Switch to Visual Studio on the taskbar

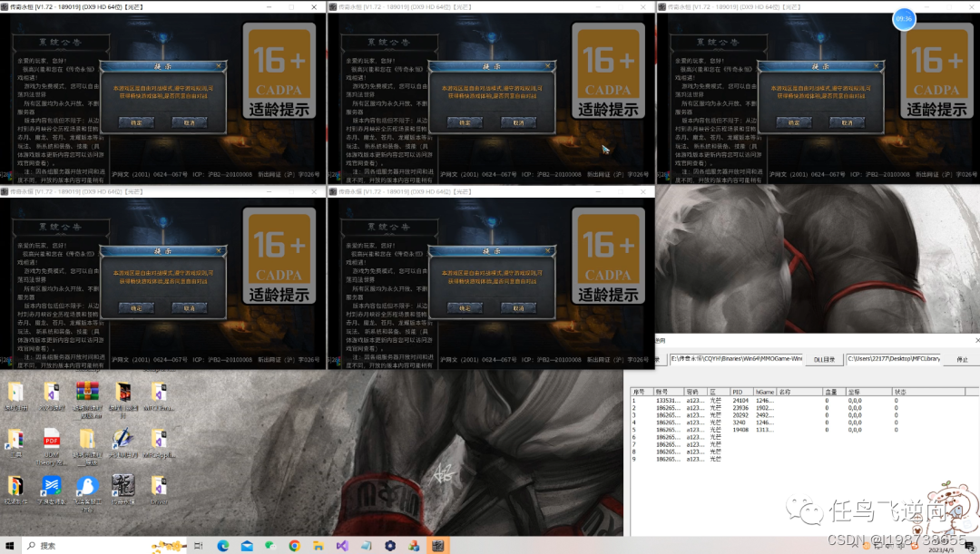(x=342, y=546)
